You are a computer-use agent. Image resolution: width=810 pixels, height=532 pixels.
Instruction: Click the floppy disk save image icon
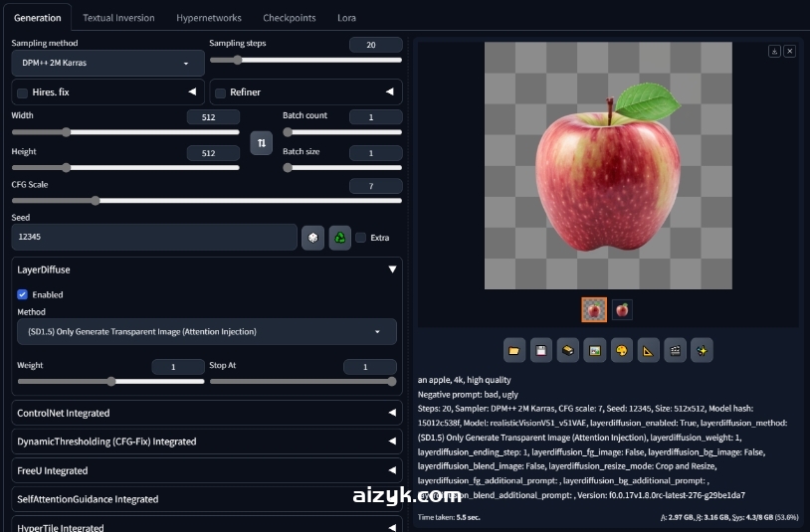click(x=541, y=350)
